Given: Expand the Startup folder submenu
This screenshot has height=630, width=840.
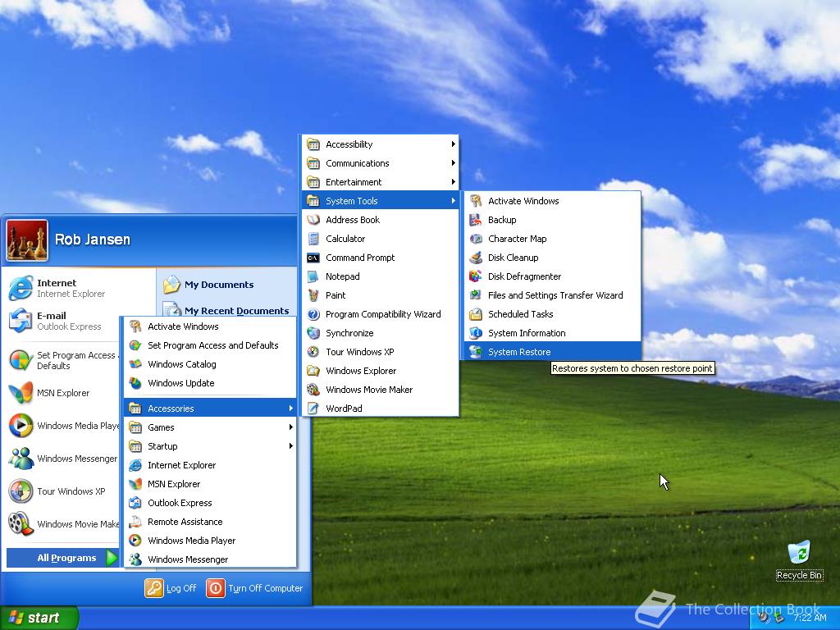Looking at the screenshot, I should [210, 445].
